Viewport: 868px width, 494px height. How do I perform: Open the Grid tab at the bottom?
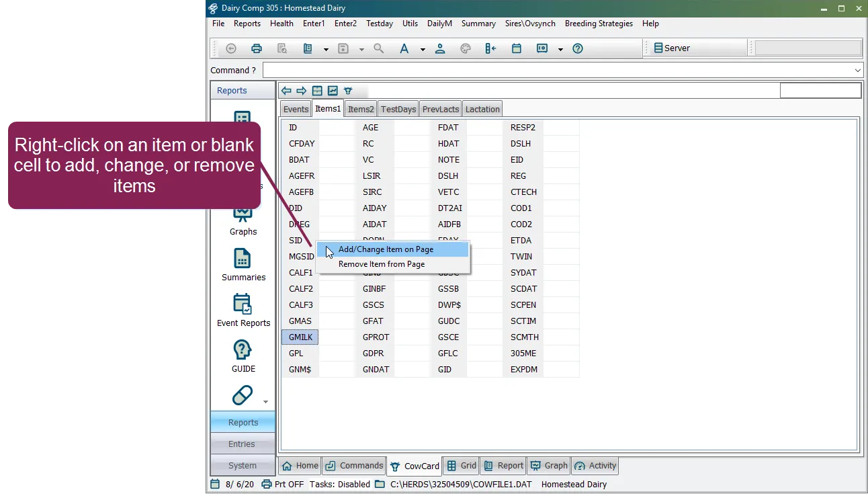coord(462,465)
